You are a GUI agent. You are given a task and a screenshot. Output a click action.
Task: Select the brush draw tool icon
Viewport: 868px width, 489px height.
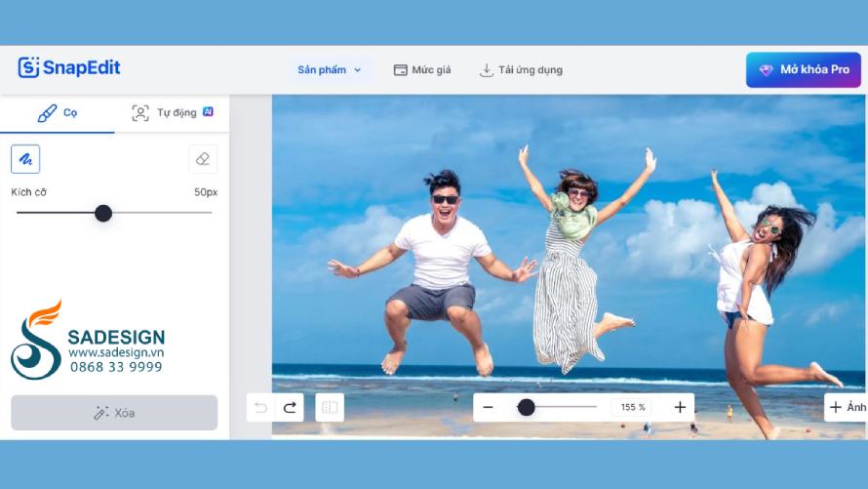click(25, 159)
